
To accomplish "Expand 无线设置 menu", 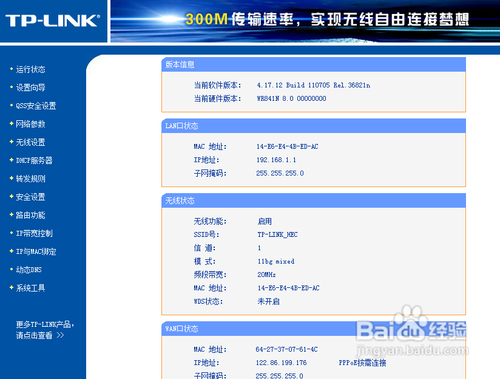I will (30, 142).
